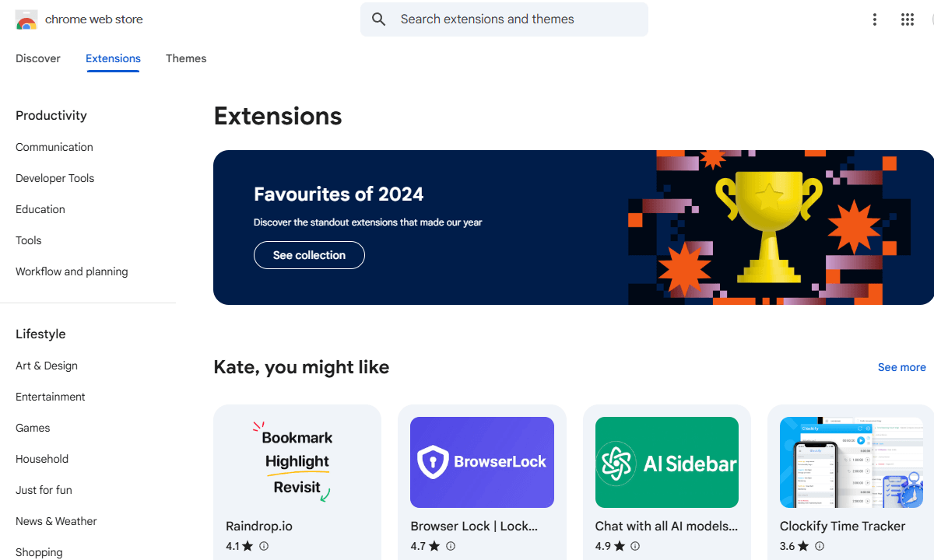Click the search magnifier icon
Viewport: 934px width, 560px height.
(378, 19)
